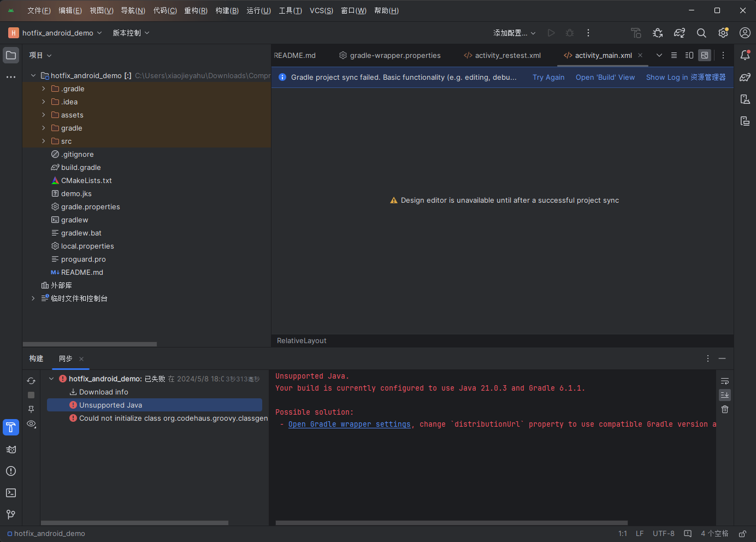Viewport: 756px width, 542px height.
Task: Open the Git version control tool window icon
Action: (x=11, y=515)
